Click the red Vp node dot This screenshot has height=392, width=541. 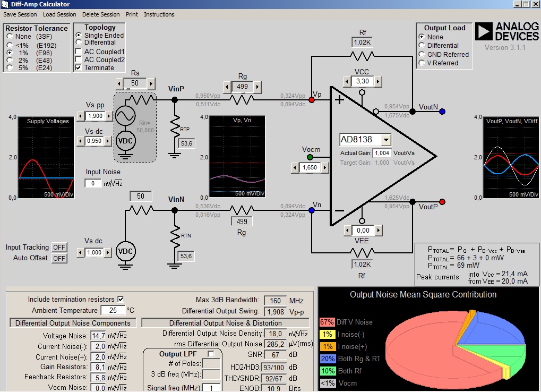312,100
